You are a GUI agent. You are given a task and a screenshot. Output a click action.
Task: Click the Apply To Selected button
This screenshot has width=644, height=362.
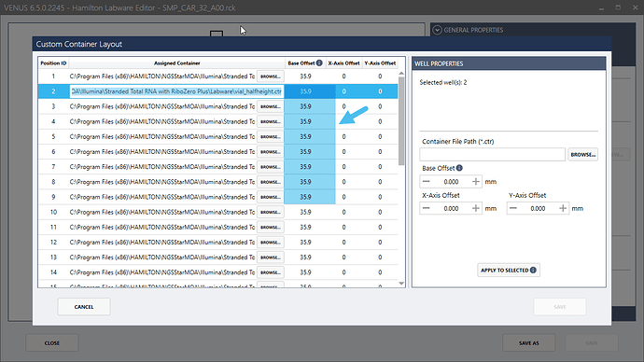pyautogui.click(x=509, y=270)
